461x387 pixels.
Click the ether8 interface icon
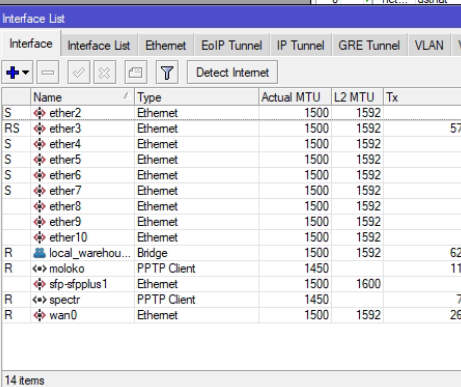[39, 206]
